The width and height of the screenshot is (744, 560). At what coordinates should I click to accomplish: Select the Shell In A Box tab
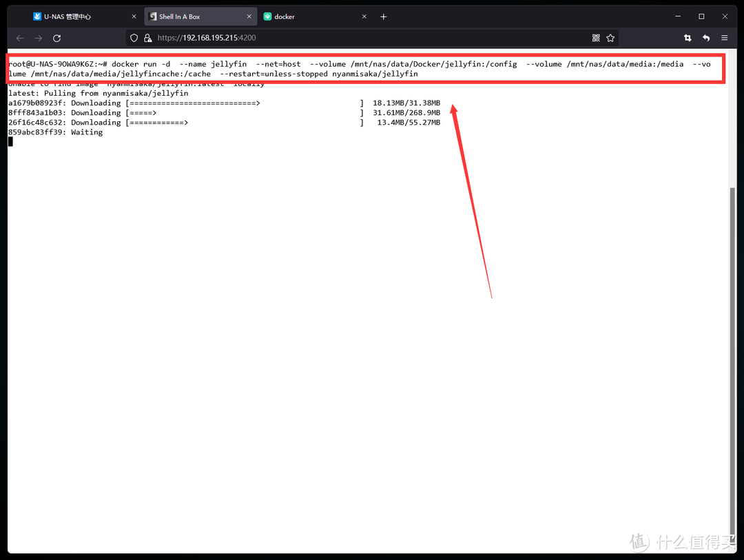[x=200, y=17]
